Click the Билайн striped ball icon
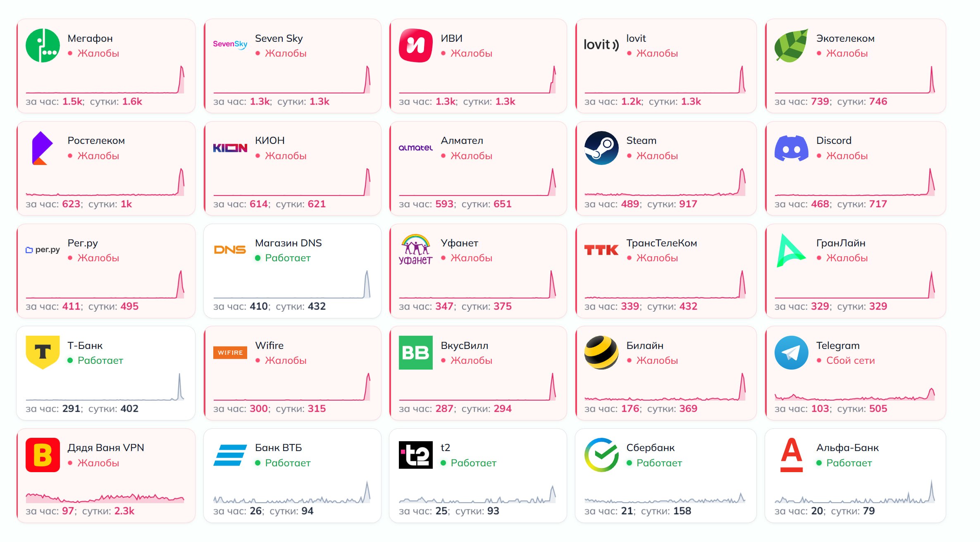 [x=601, y=353]
